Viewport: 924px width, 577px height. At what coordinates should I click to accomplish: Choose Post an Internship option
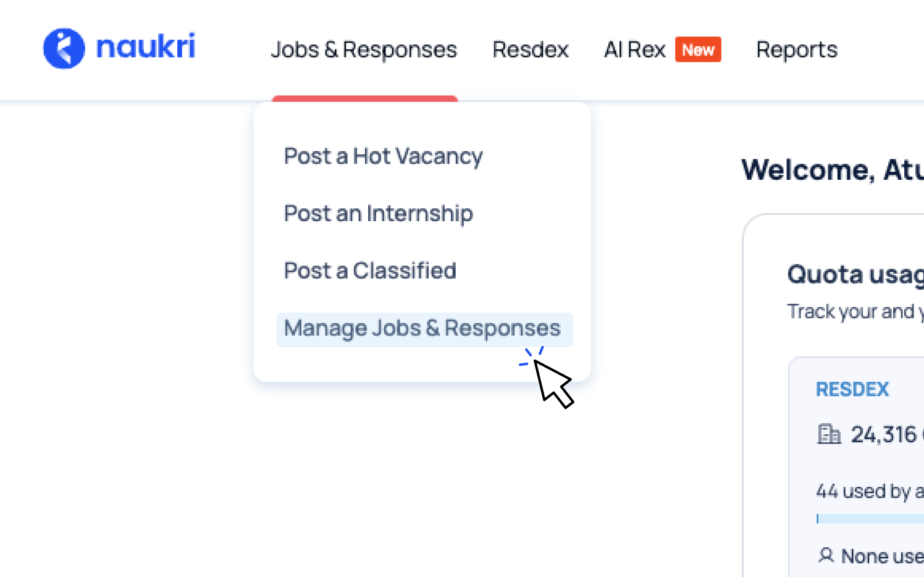point(378,214)
